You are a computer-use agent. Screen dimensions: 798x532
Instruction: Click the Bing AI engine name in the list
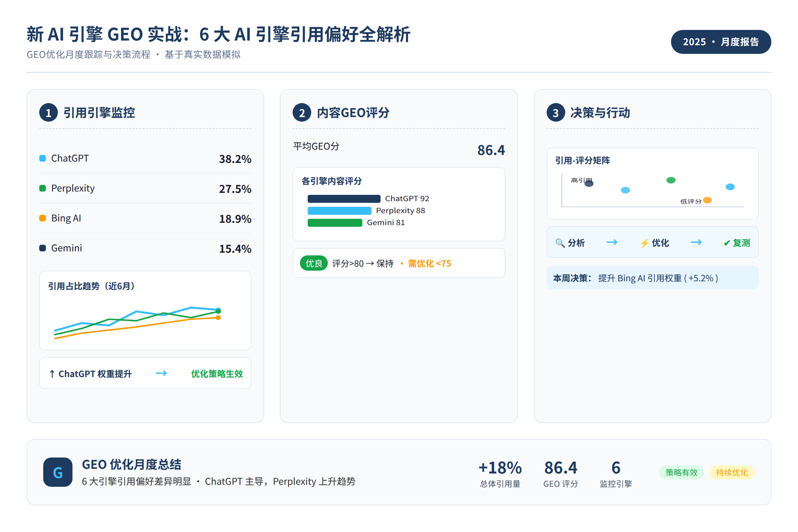click(x=66, y=218)
